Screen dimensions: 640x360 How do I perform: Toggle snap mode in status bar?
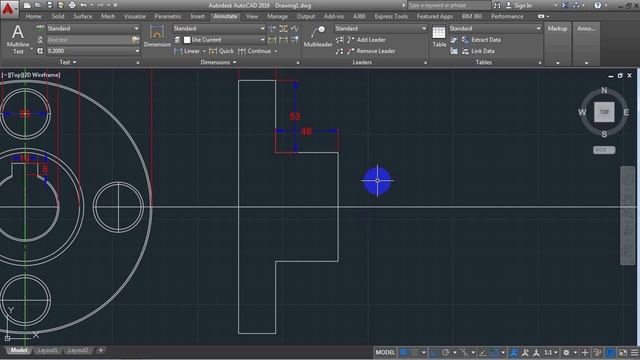coord(414,352)
